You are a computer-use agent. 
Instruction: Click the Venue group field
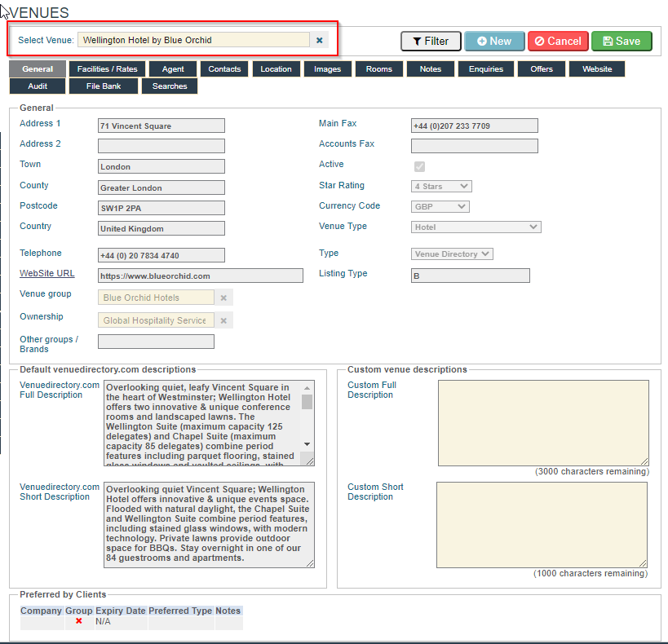(x=156, y=298)
